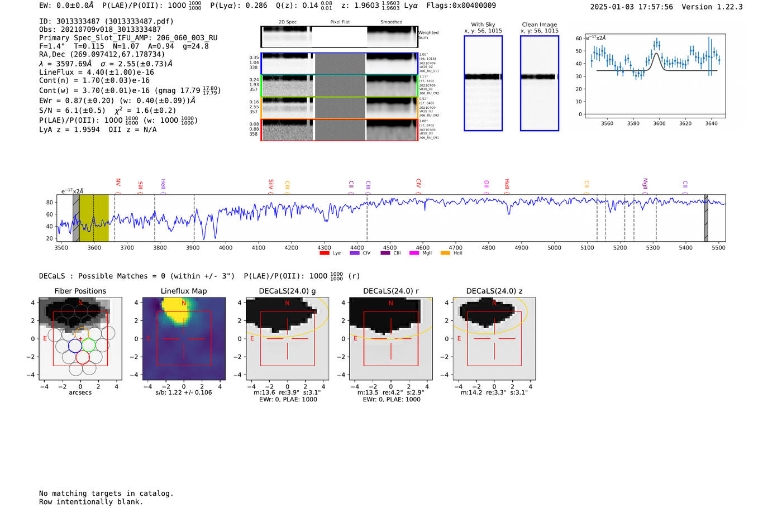Click the red Lyα legend swatch
Viewport: 782px width, 532px height.
324,253
